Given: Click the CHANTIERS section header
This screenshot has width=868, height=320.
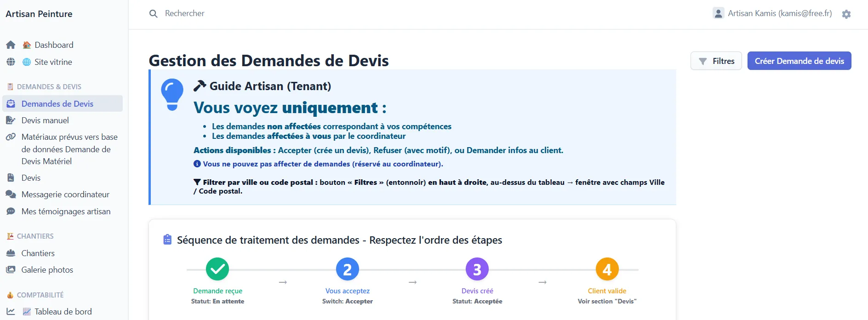Looking at the screenshot, I should tap(35, 236).
